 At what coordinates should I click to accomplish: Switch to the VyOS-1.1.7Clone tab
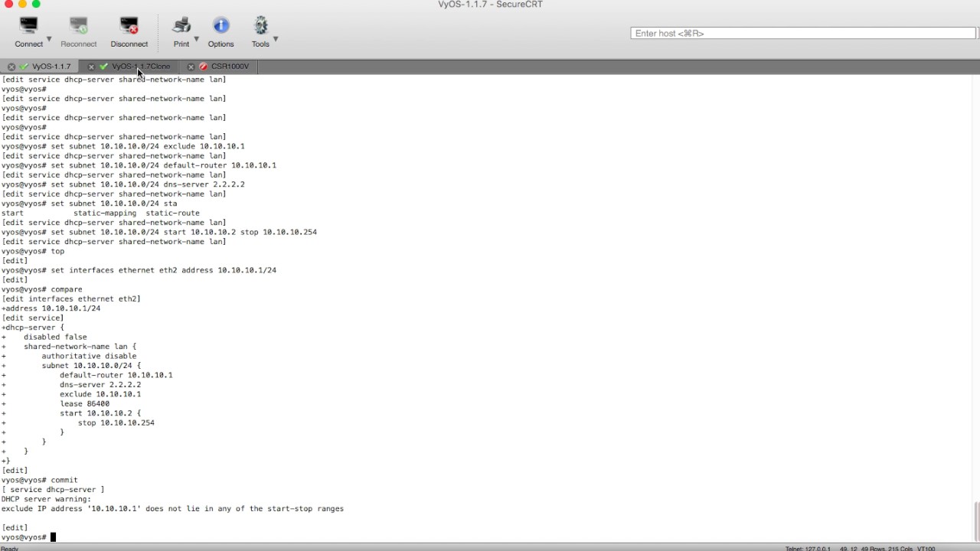(141, 67)
